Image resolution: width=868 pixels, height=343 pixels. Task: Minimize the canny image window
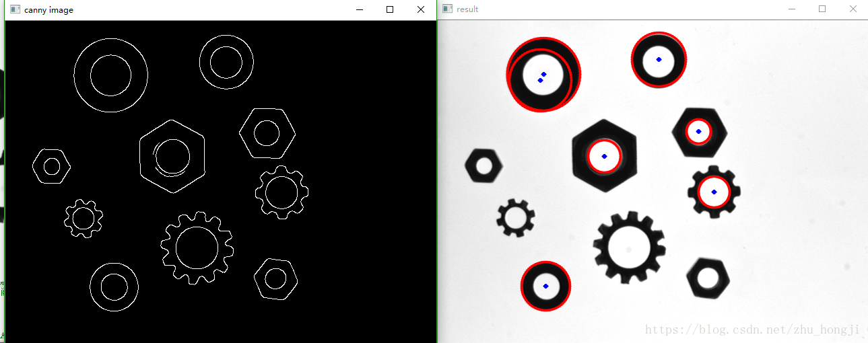(x=359, y=10)
